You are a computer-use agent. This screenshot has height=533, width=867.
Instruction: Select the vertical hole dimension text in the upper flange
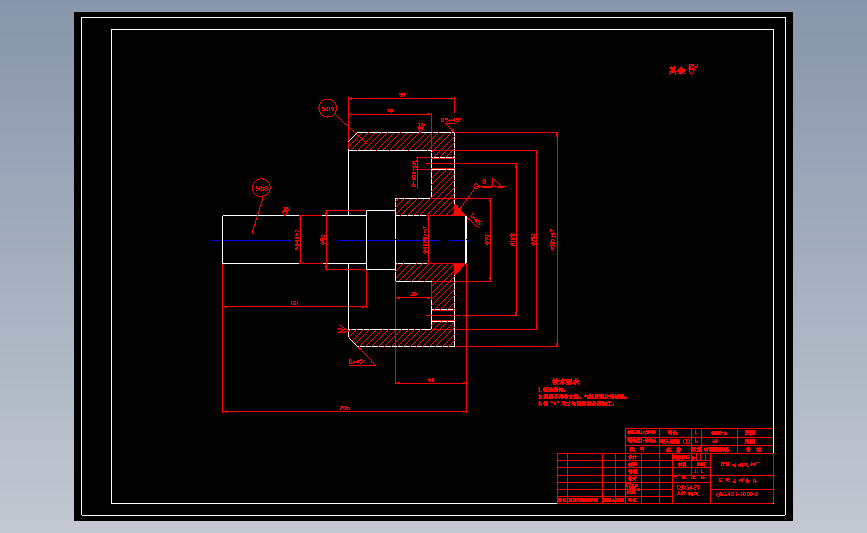(x=414, y=172)
